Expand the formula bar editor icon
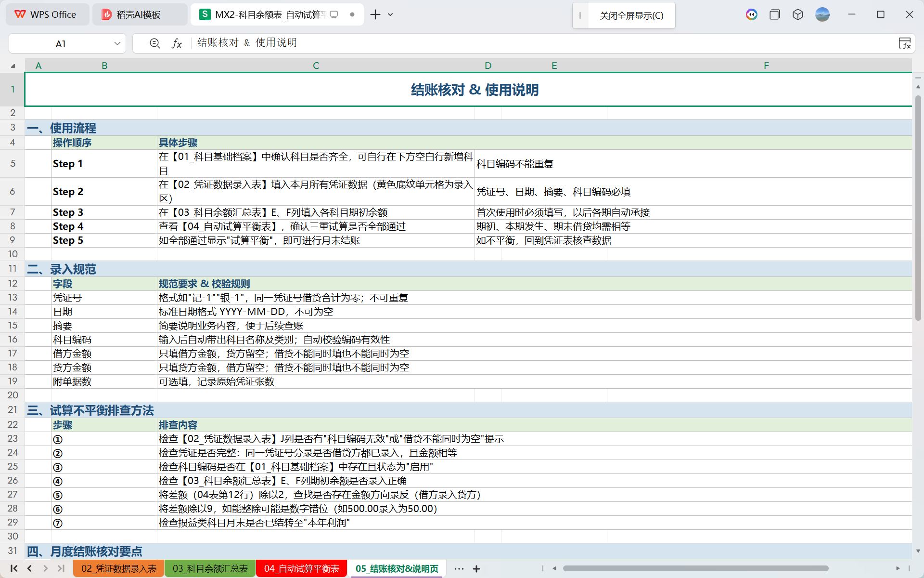Screen dimensions: 924x578 click(x=904, y=43)
